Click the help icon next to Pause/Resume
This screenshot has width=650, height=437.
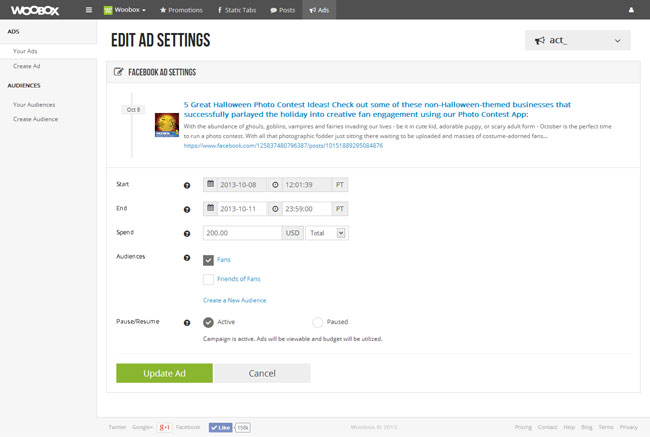tap(187, 323)
